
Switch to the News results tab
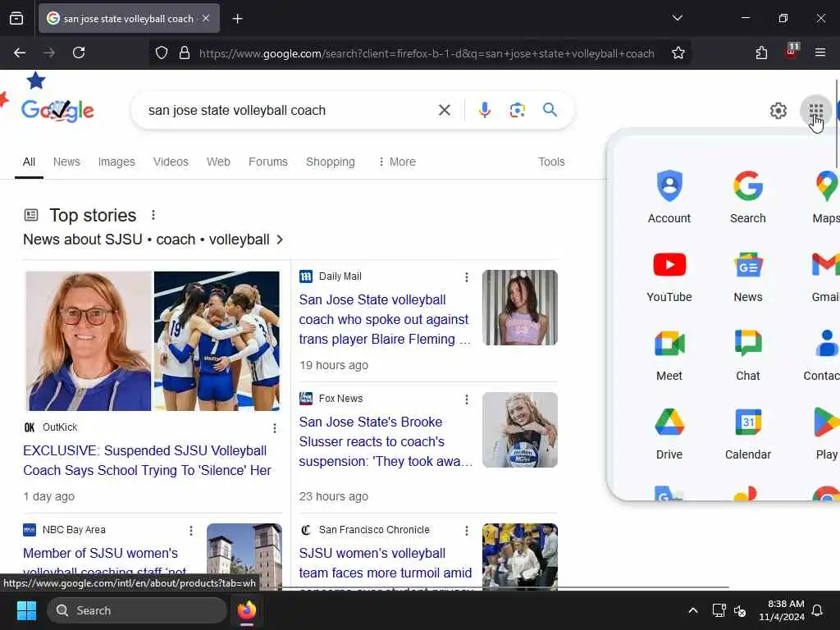[66, 162]
